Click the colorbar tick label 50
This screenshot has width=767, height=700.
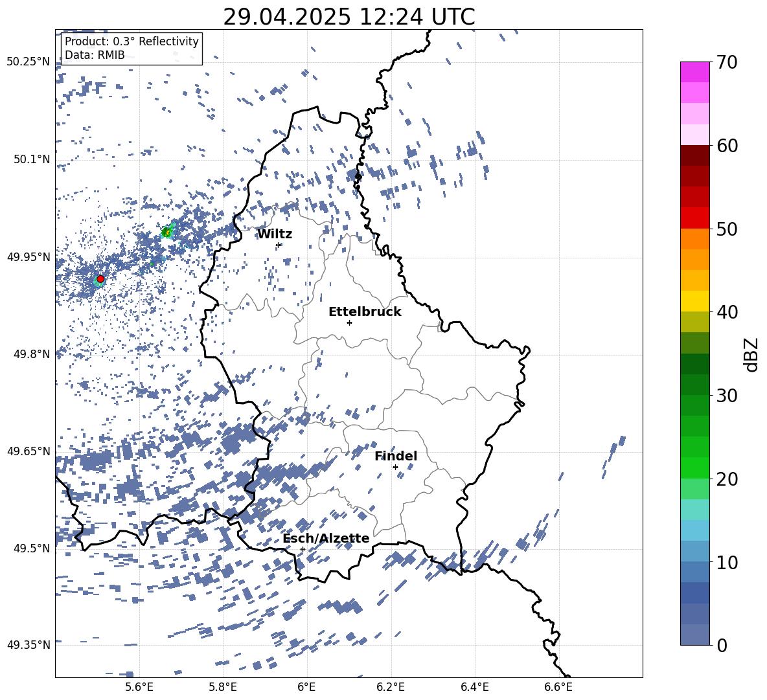point(727,229)
